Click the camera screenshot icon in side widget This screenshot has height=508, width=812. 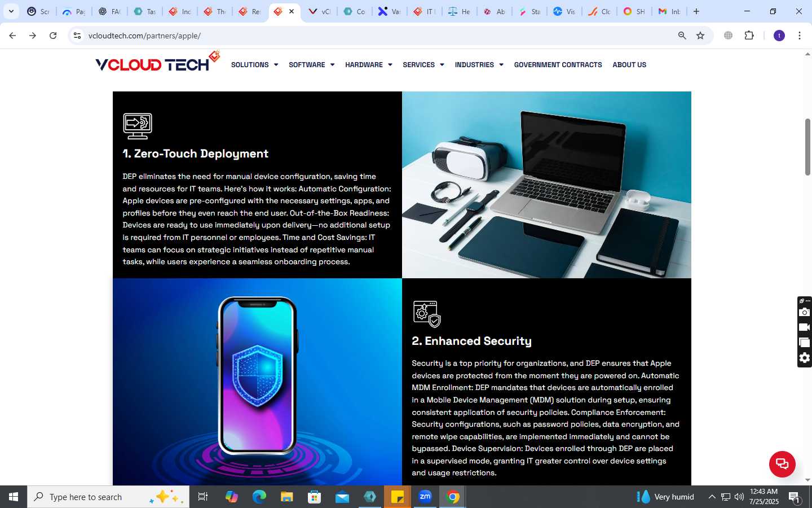[805, 312]
